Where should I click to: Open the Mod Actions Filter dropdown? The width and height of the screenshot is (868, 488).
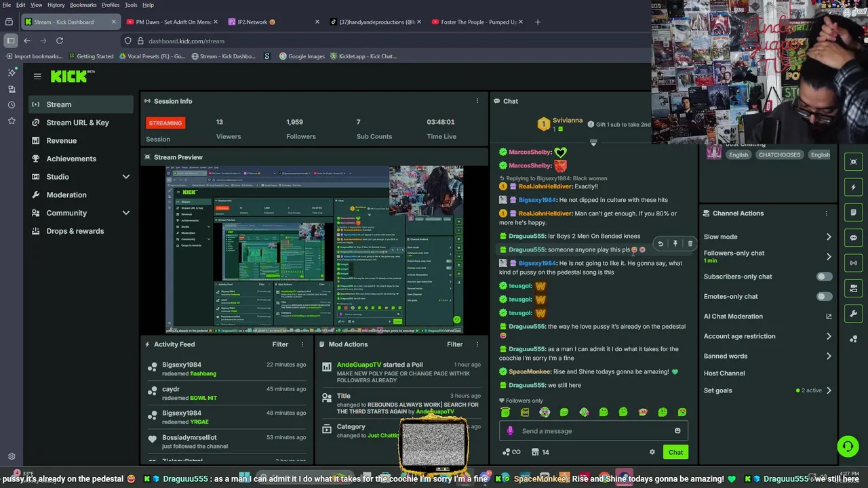tap(454, 344)
